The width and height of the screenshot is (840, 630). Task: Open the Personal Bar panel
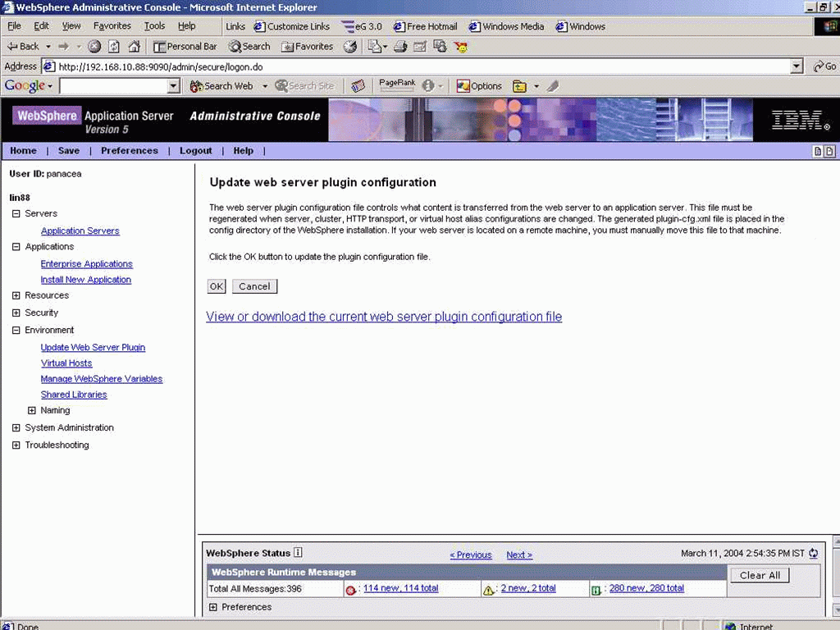tap(185, 47)
